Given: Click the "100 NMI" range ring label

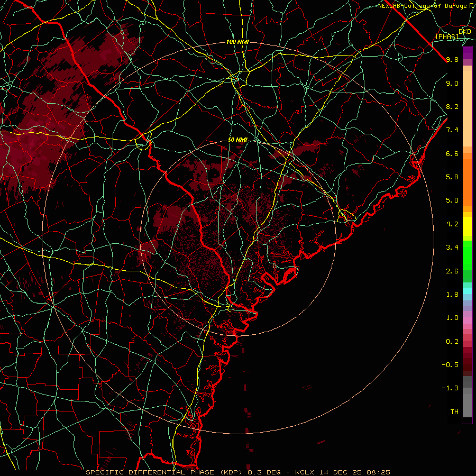Looking at the screenshot, I should [x=237, y=42].
